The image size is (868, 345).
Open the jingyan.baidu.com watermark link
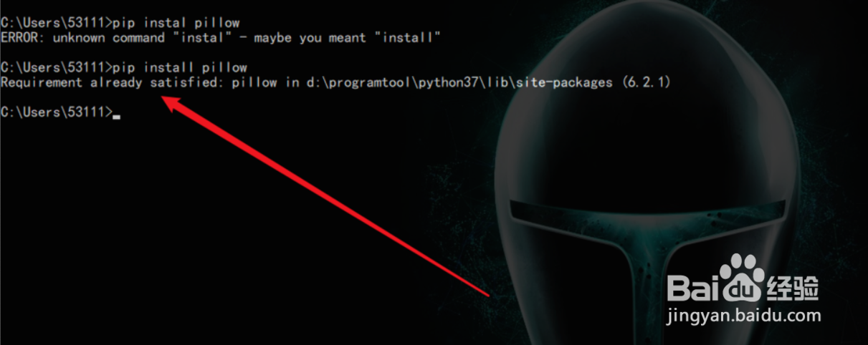pos(743,314)
